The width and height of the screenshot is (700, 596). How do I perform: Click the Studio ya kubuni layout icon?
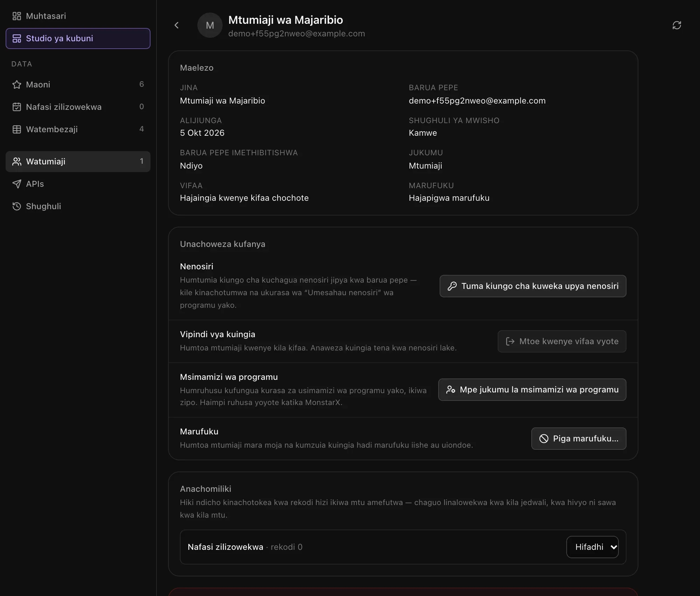[17, 38]
